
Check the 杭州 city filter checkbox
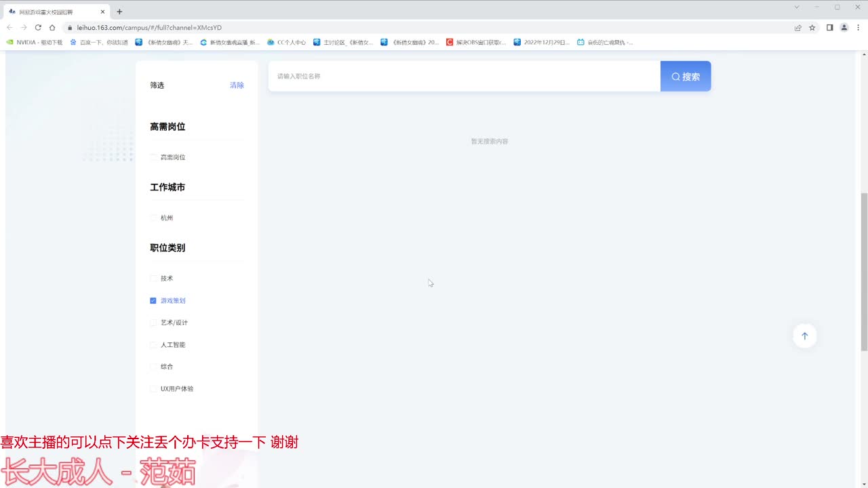coord(154,218)
